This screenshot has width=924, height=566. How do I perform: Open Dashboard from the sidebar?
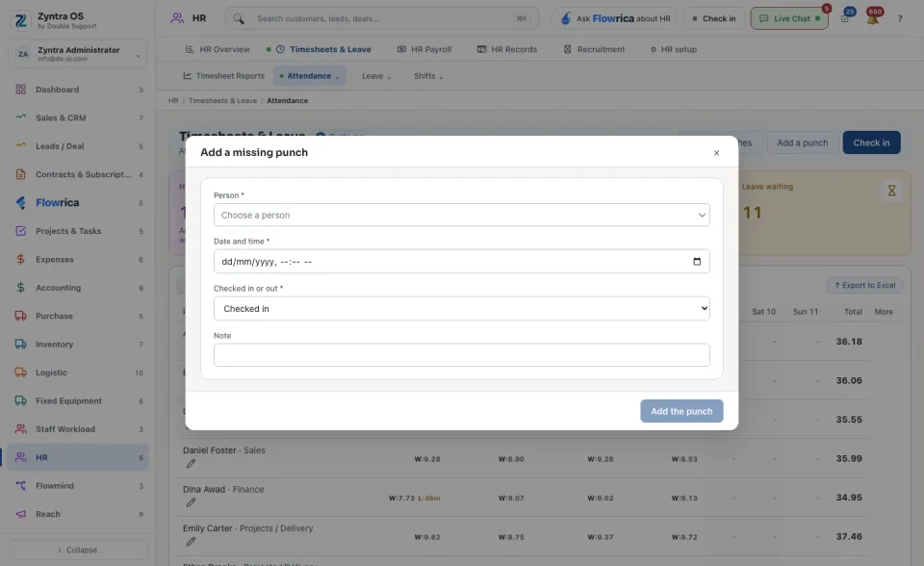click(78, 90)
